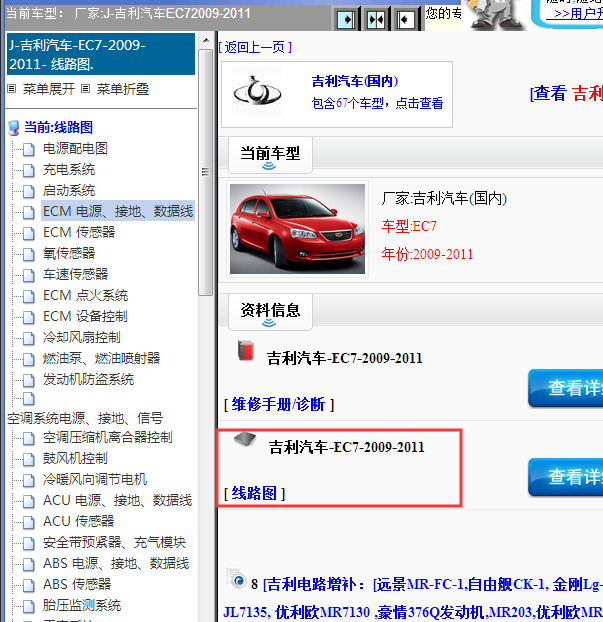Open 发动机防盗系统 diagram
Screen dimensions: 603x622
[x=88, y=379]
